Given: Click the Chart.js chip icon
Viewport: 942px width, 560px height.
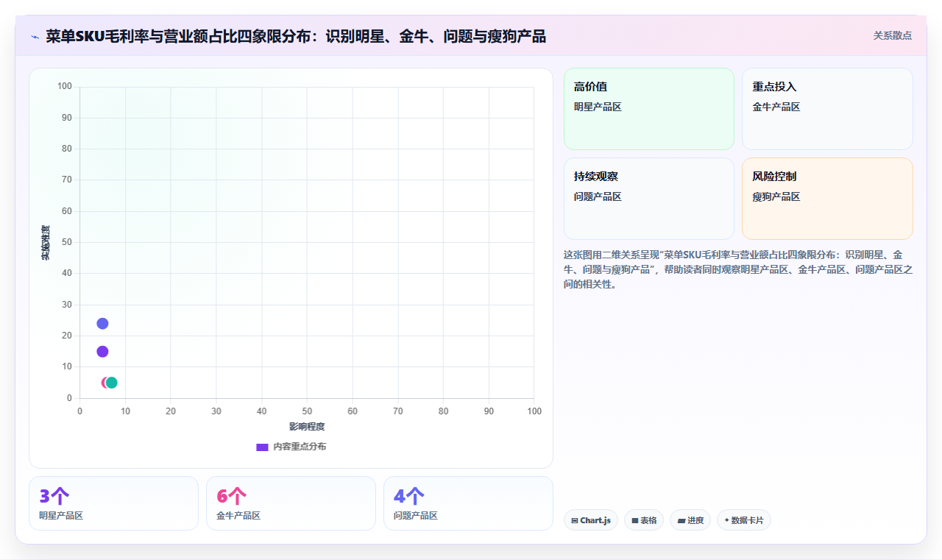Looking at the screenshot, I should coord(575,520).
